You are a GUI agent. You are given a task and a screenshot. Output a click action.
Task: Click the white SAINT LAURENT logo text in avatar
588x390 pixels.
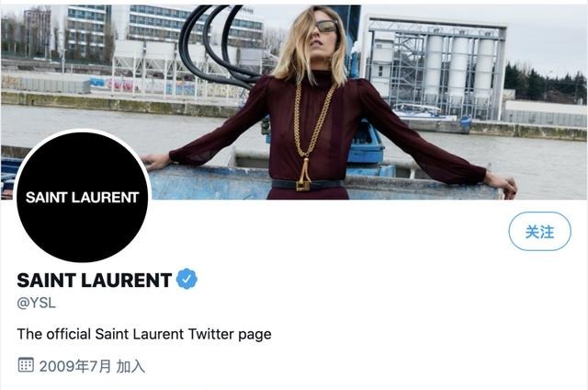tap(83, 198)
